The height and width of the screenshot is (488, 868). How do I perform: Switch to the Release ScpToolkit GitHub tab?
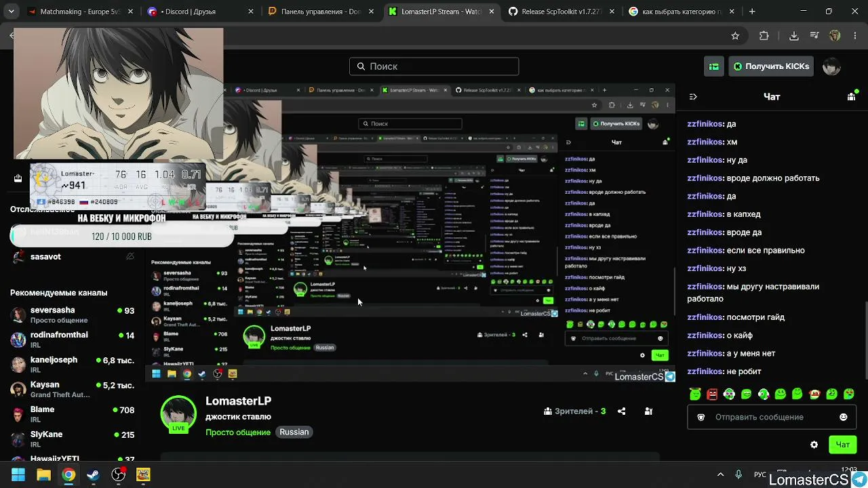pos(562,12)
